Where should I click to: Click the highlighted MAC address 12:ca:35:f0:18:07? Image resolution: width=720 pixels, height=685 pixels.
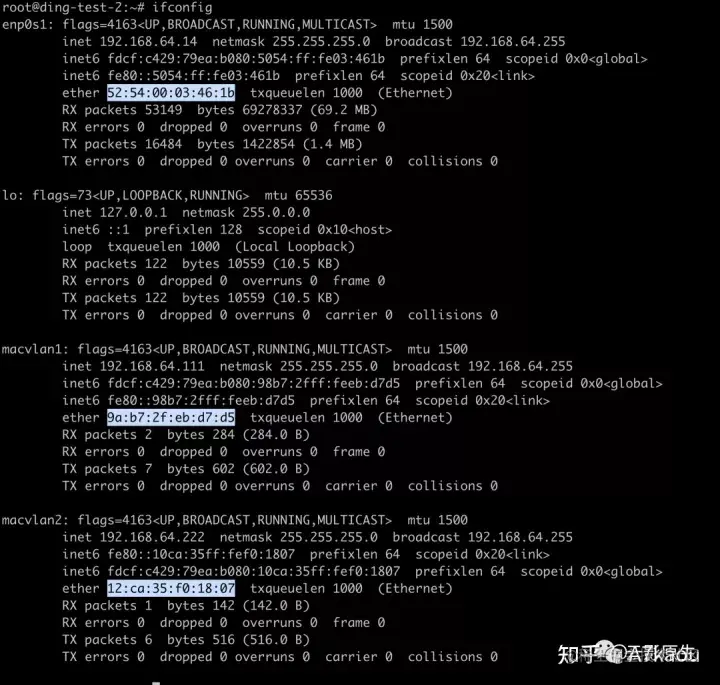click(171, 588)
